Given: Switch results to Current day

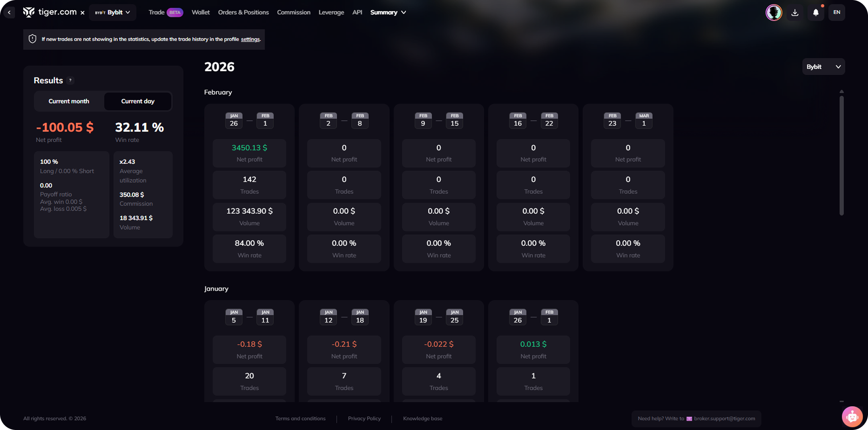Looking at the screenshot, I should pyautogui.click(x=137, y=101).
